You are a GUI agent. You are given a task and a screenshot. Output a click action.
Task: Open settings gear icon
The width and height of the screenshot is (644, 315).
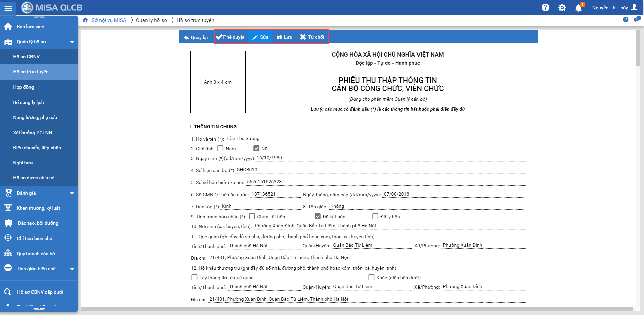click(562, 8)
